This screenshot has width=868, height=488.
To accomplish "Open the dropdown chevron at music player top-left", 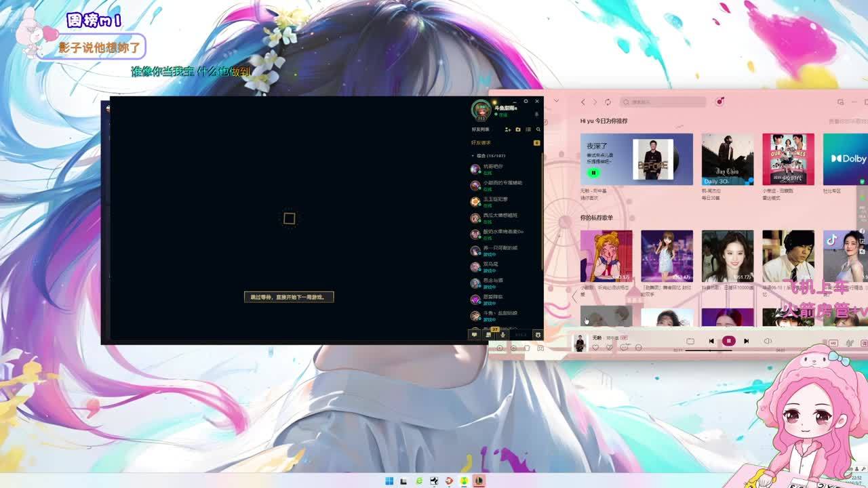I will click(x=557, y=102).
